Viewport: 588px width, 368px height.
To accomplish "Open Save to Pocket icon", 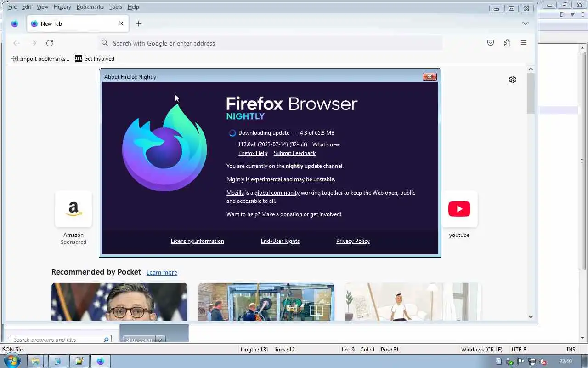I will click(491, 43).
